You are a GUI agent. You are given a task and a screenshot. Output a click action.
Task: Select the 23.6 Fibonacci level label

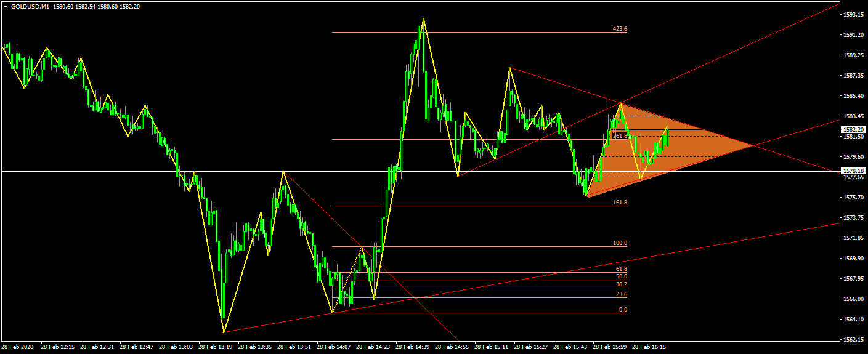(622, 294)
